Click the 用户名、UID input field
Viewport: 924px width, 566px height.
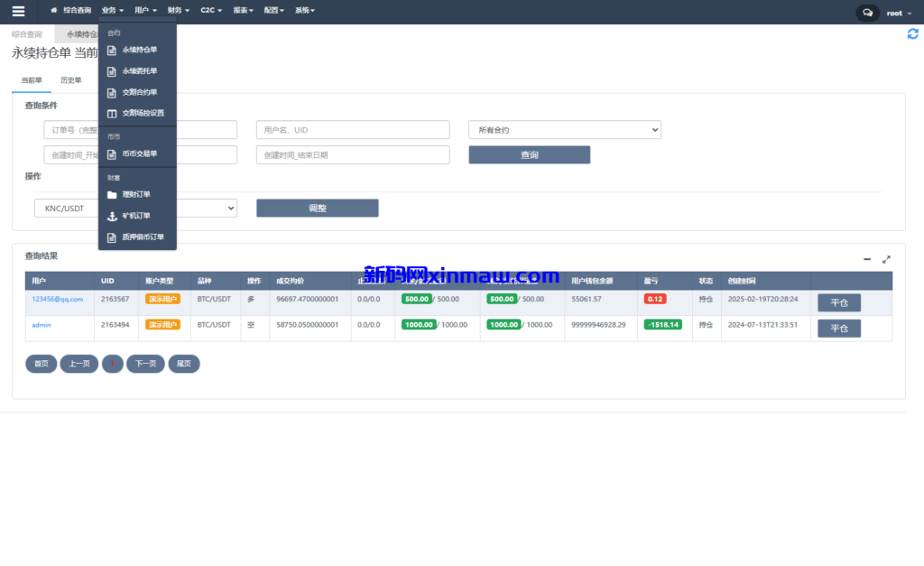pyautogui.click(x=352, y=130)
